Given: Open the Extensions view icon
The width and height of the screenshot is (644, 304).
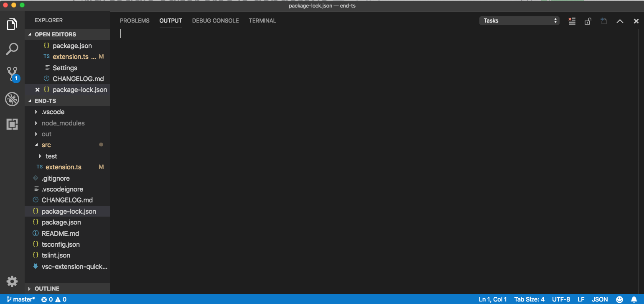Looking at the screenshot, I should tap(12, 124).
